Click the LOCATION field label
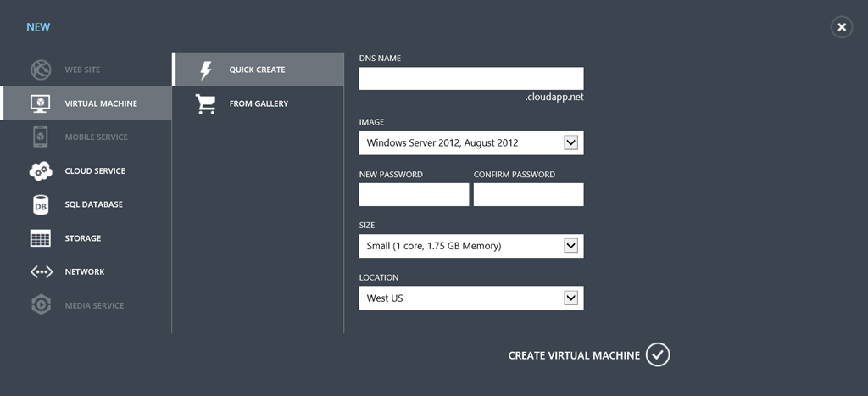 (x=379, y=277)
